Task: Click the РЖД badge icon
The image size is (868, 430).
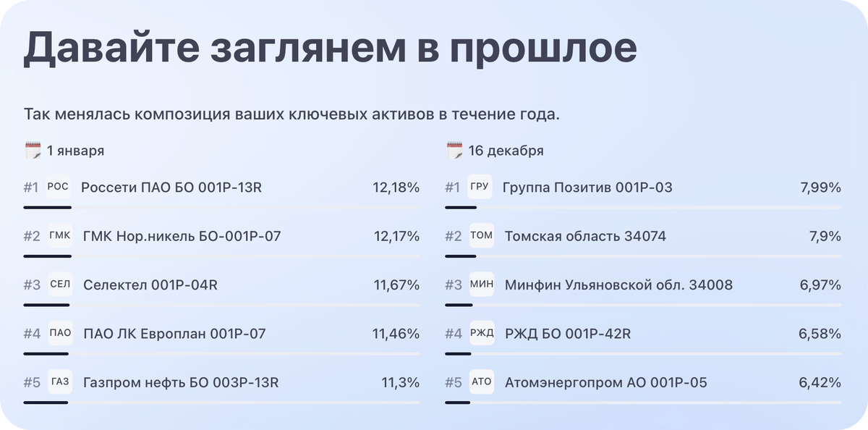Action: coord(481,334)
